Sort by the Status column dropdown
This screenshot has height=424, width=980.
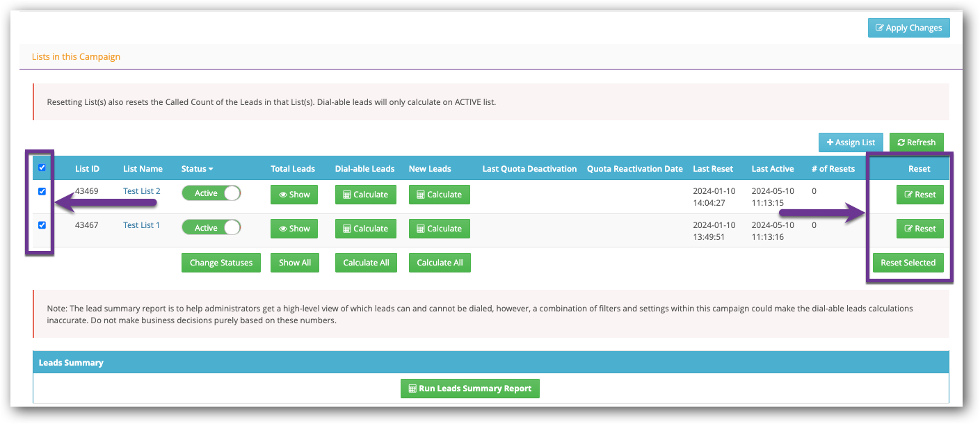tap(197, 169)
